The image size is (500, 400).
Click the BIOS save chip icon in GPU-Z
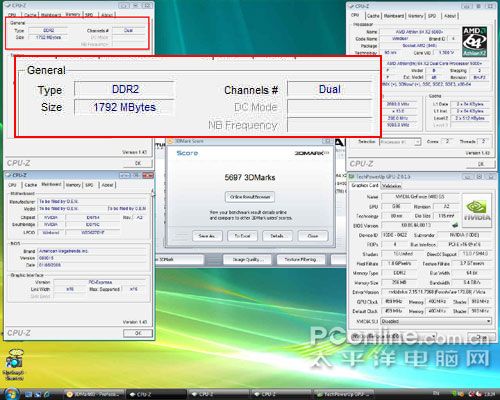456,226
